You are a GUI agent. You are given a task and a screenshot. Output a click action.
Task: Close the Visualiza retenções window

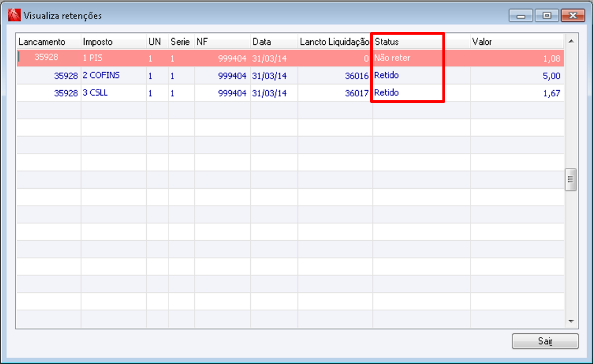tap(573, 16)
